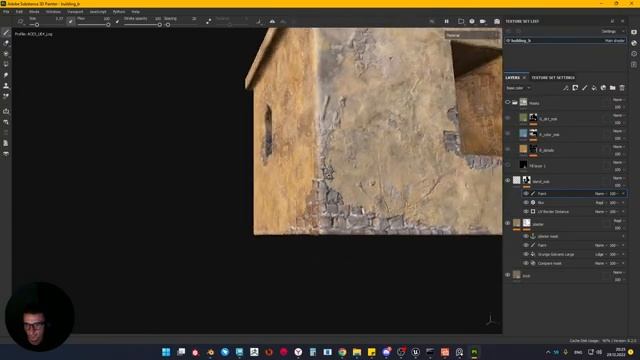This screenshot has width=640, height=360.
Task: Add a smart material layer icon
Action: 603,88
